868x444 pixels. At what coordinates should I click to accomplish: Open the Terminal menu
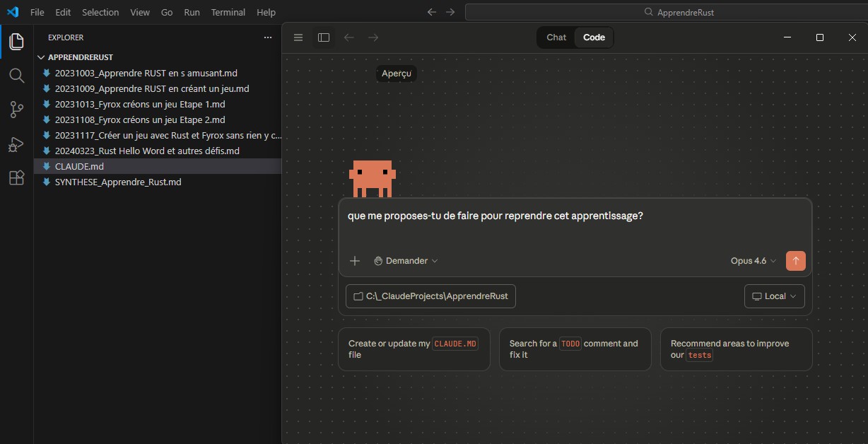point(228,12)
